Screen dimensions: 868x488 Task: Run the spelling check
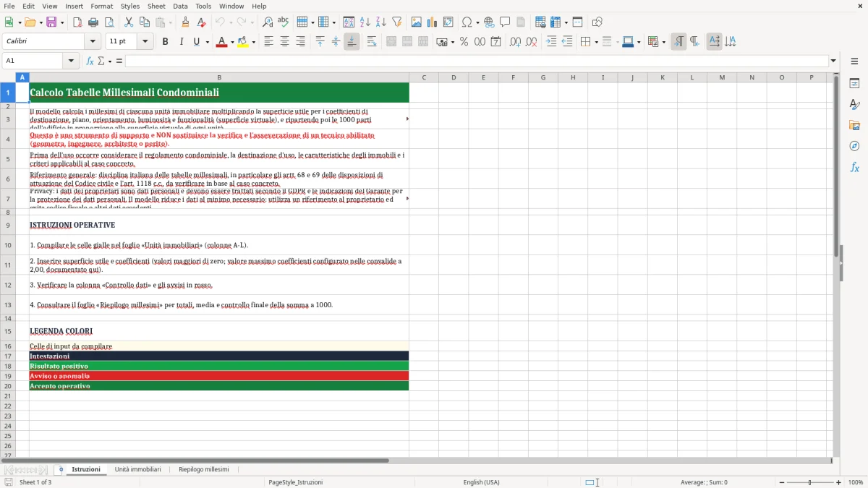[x=284, y=22]
